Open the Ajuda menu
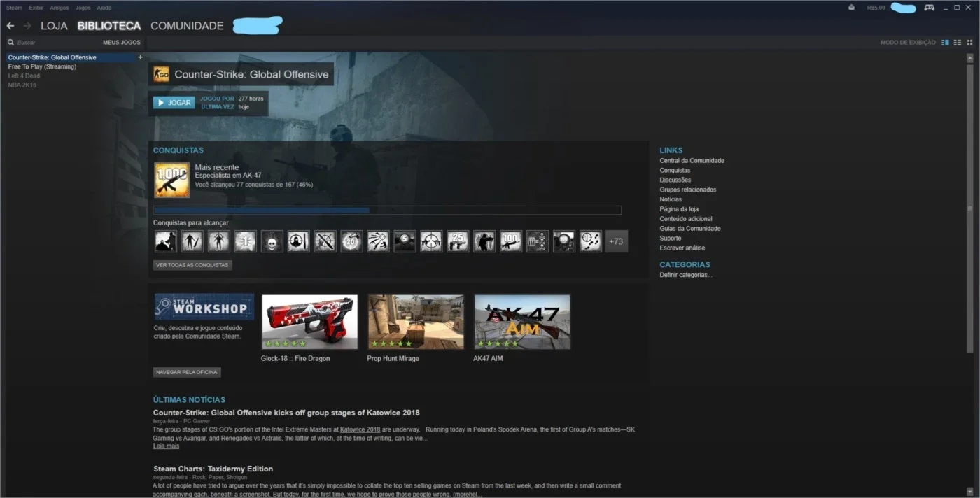Viewport: 980px width, 498px height. coord(104,8)
